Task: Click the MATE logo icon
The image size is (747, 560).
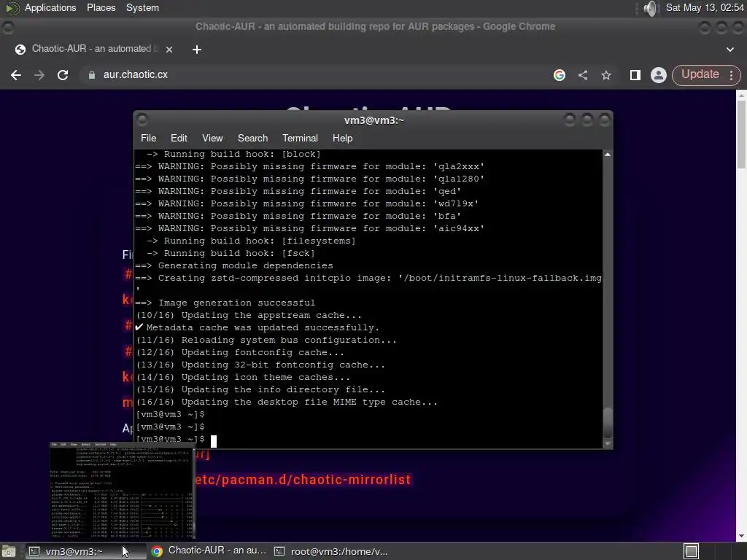Action: [12, 7]
